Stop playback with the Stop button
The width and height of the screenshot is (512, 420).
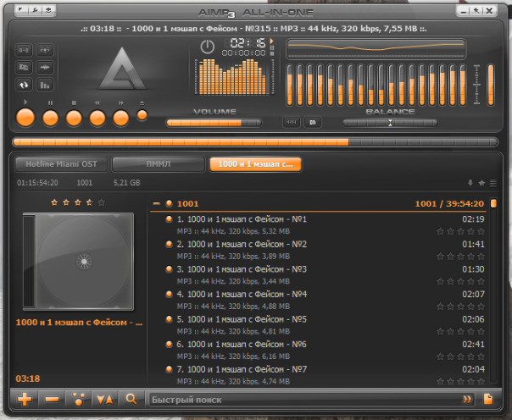point(74,118)
